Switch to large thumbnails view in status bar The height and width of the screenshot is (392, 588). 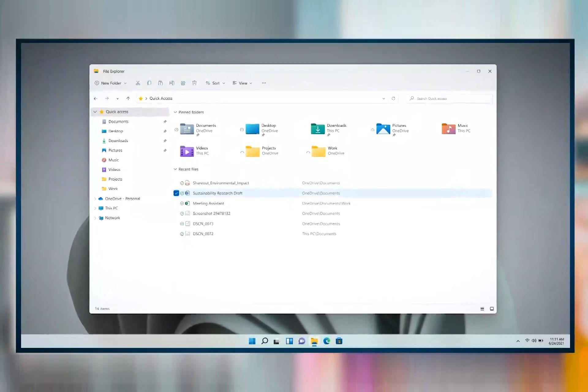pyautogui.click(x=492, y=309)
